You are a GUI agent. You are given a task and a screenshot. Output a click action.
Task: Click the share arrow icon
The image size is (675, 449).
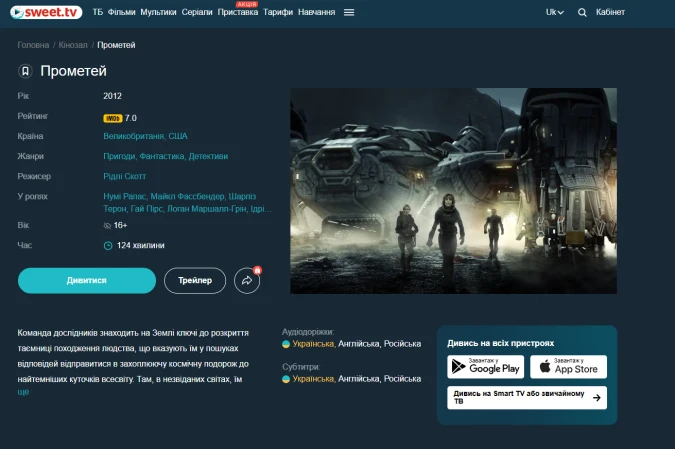click(247, 281)
